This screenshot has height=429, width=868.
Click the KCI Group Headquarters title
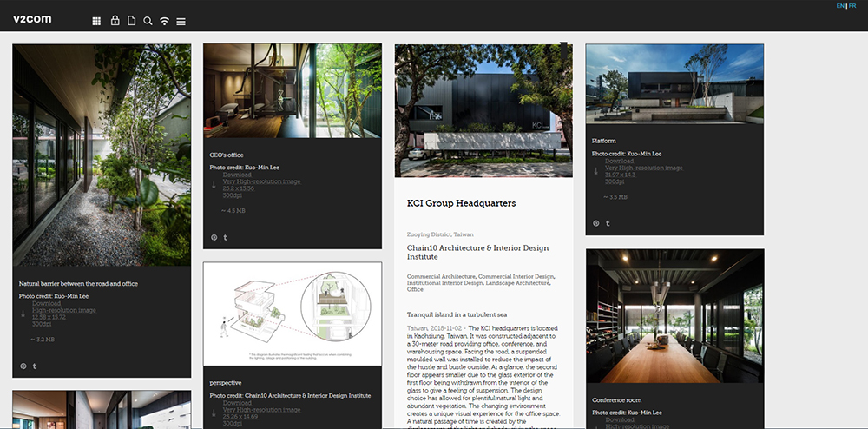click(x=462, y=203)
